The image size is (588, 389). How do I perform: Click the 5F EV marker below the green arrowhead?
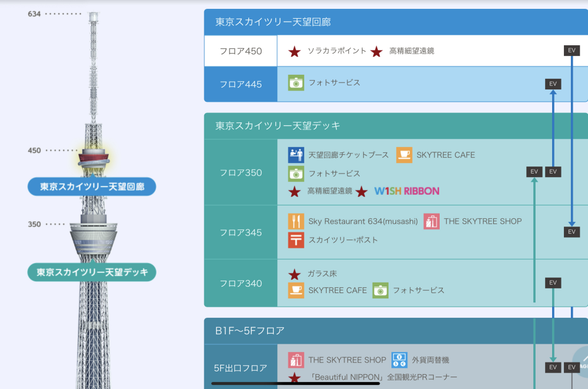[x=553, y=367]
